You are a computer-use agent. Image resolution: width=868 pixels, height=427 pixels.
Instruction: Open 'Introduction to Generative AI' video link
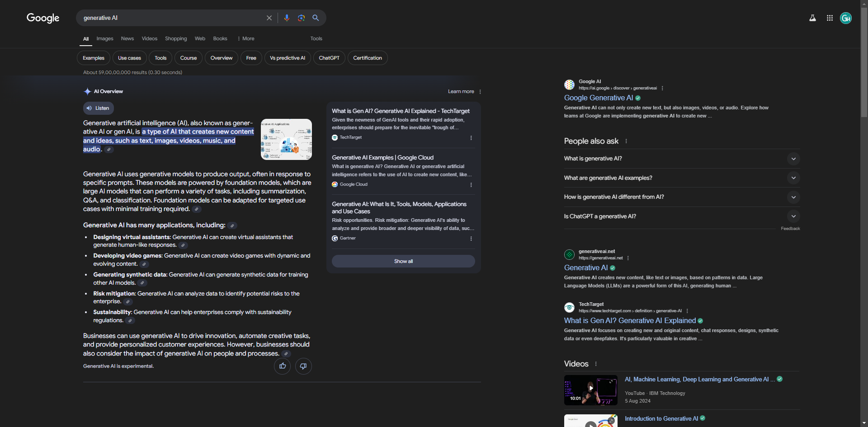click(x=661, y=419)
